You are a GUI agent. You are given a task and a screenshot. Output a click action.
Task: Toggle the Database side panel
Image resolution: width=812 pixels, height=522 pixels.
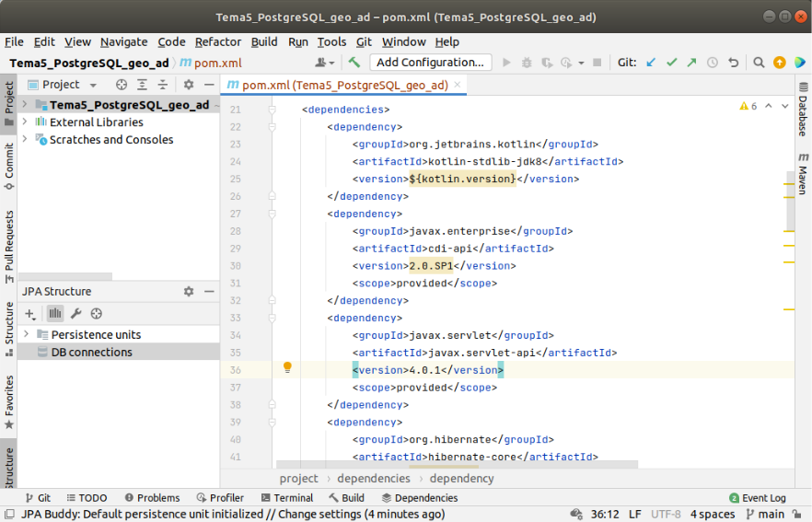tap(803, 109)
